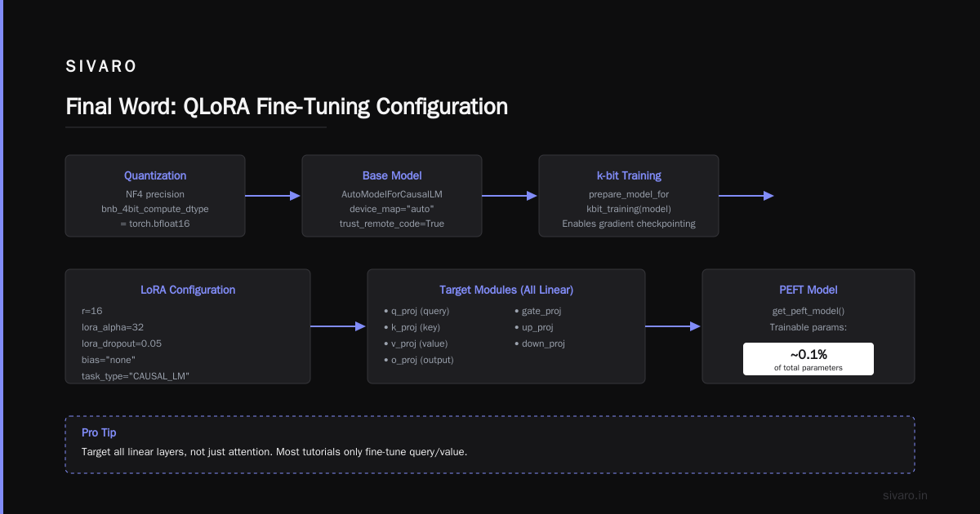Viewport: 980px width, 514px height.
Task: Click the Final Word slide title
Action: 287,107
